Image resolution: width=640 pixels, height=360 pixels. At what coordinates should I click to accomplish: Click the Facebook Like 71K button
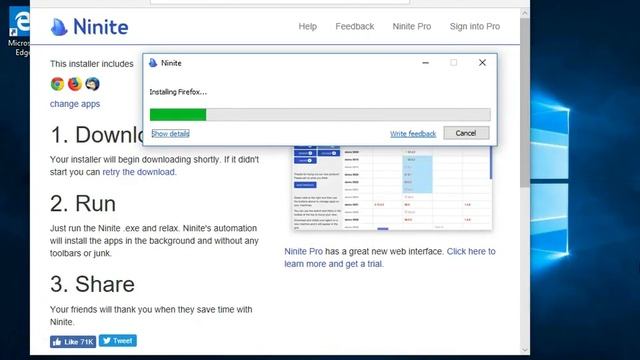[x=73, y=342]
